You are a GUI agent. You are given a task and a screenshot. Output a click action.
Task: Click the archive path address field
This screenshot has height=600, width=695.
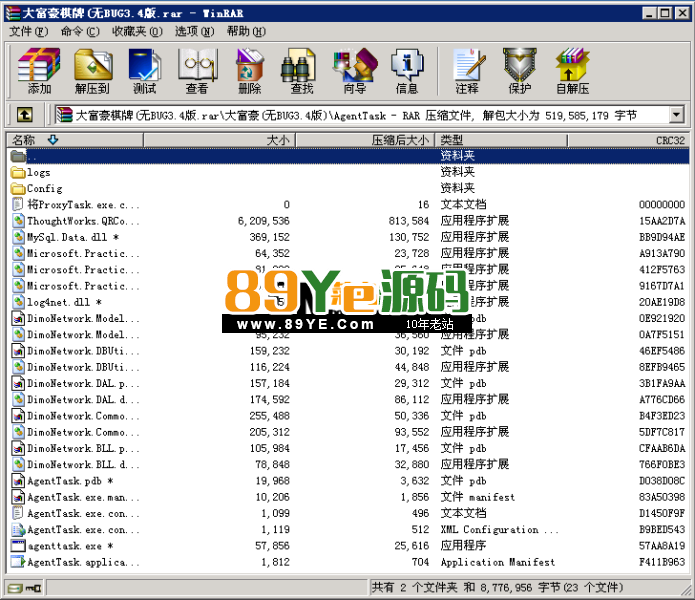[361, 115]
